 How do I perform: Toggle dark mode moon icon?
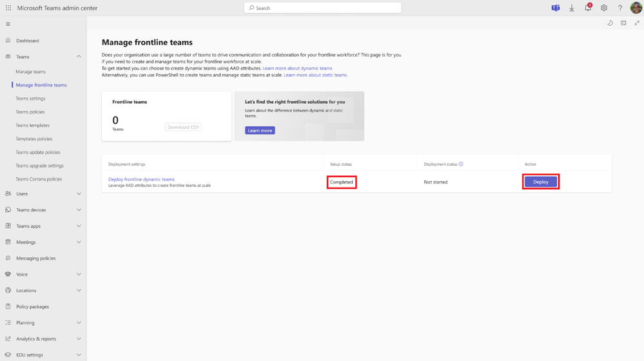click(x=610, y=23)
